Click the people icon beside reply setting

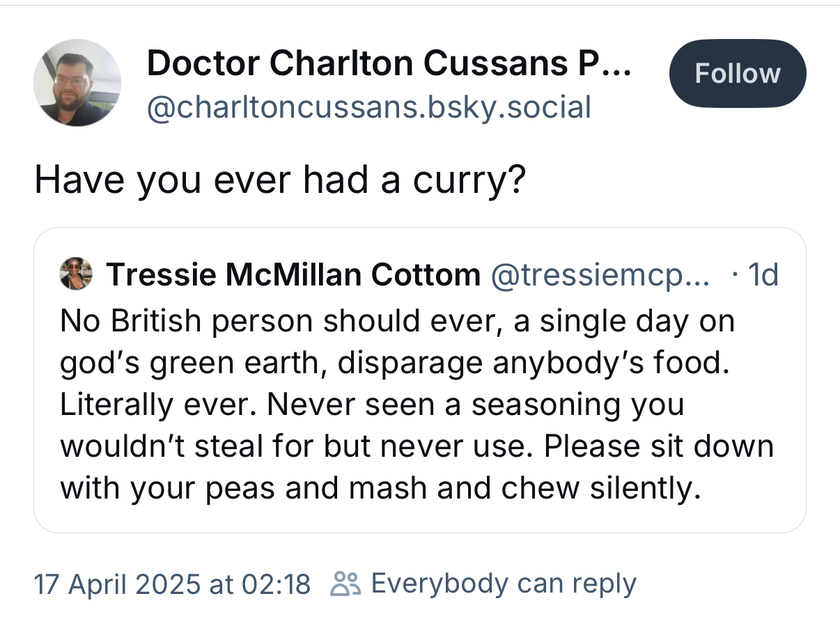345,583
